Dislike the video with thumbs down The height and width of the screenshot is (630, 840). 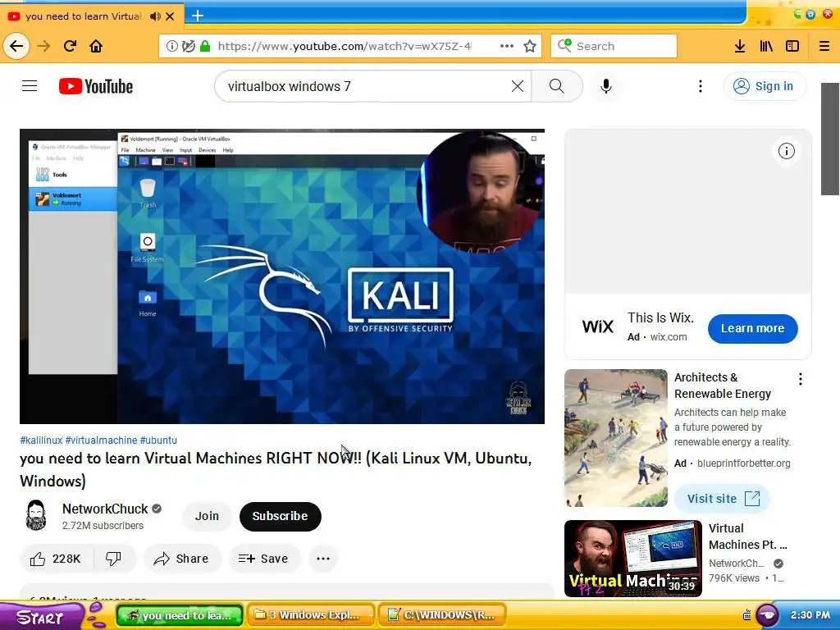tap(113, 559)
